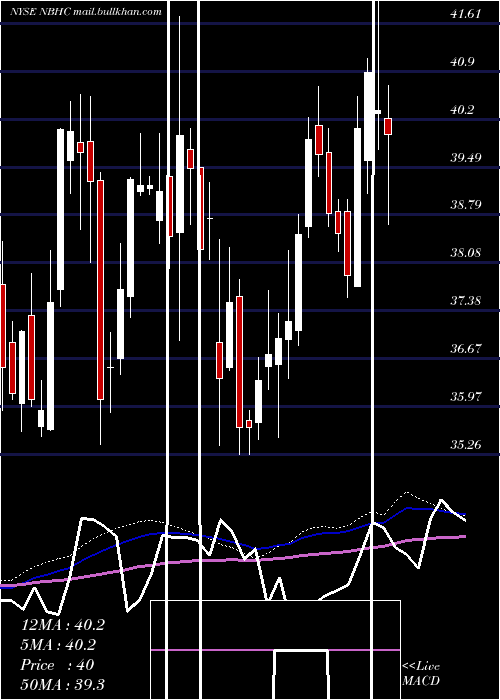The image size is (500, 700).
Task: Click the 38.79 price axis label
Action: pos(466,205)
